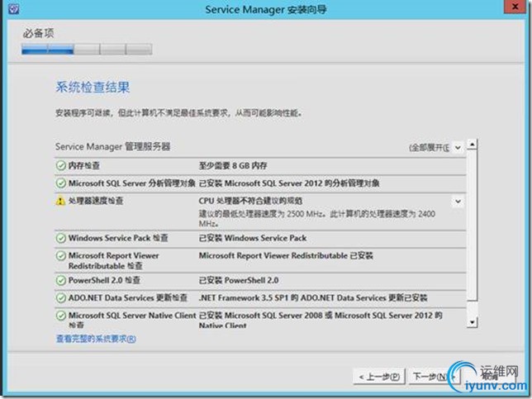532x399 pixels.
Task: Click the check icon beside Microsoft Report Viewer row
Action: click(61, 256)
